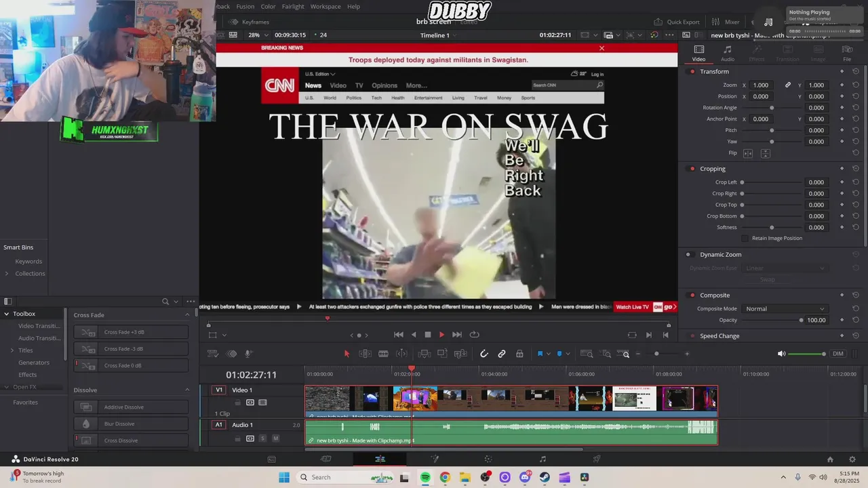This screenshot has height=488, width=868.
Task: Add a blue Flag to clip
Action: (x=540, y=354)
